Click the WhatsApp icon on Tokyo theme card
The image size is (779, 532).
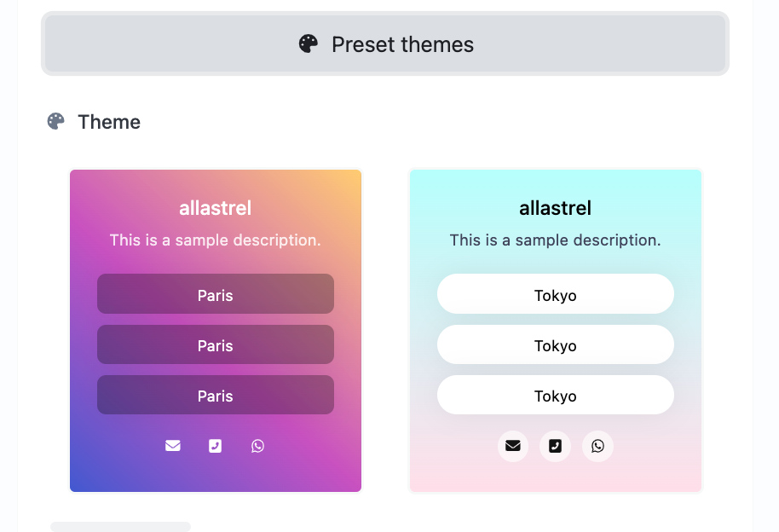(598, 446)
